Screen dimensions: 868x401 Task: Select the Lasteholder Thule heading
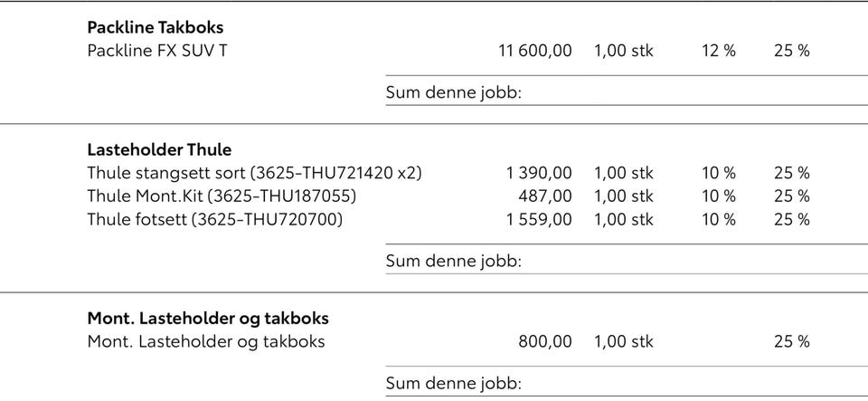point(159,149)
